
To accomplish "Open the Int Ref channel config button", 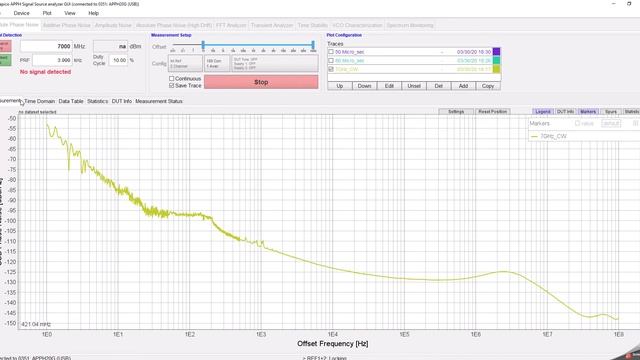I will (x=185, y=63).
